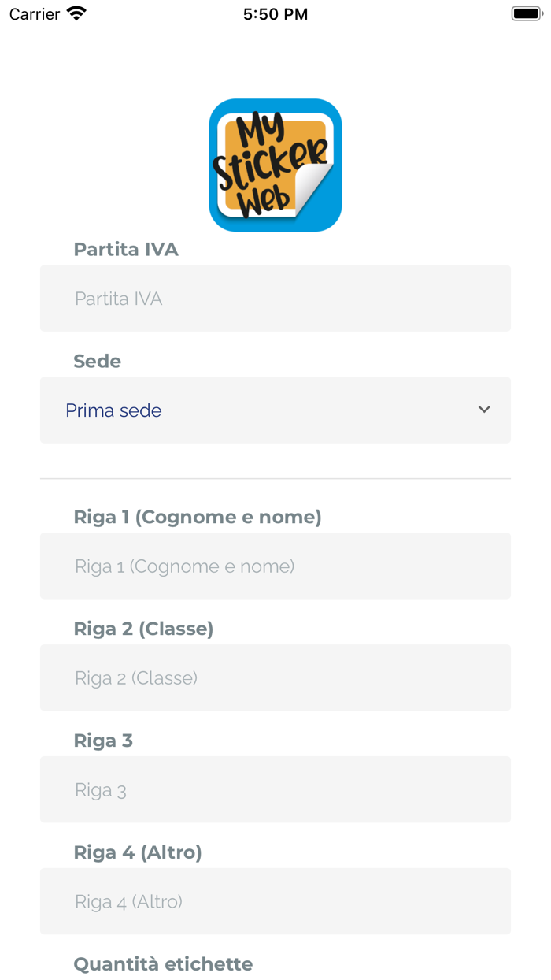
Task: Select Prima sede from the Sede field
Action: 114,410
